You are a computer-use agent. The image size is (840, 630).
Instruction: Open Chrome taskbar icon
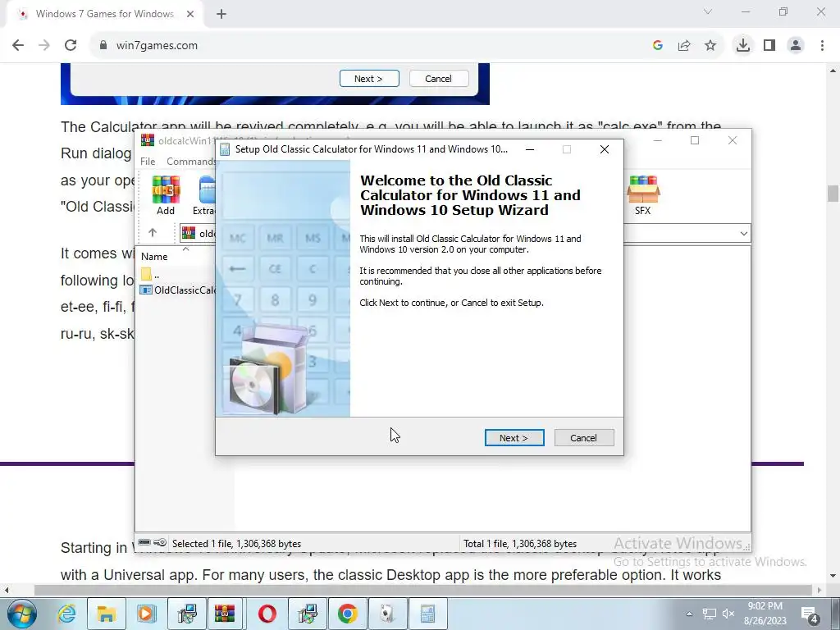click(348, 614)
